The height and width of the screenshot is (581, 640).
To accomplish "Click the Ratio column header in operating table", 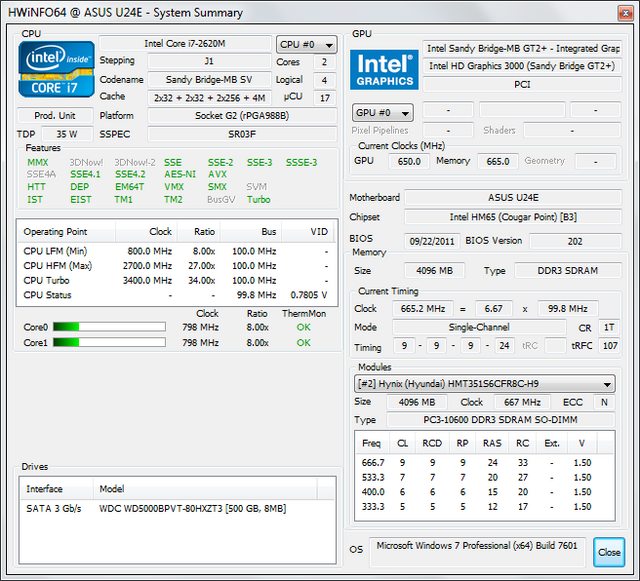I will click(x=199, y=232).
